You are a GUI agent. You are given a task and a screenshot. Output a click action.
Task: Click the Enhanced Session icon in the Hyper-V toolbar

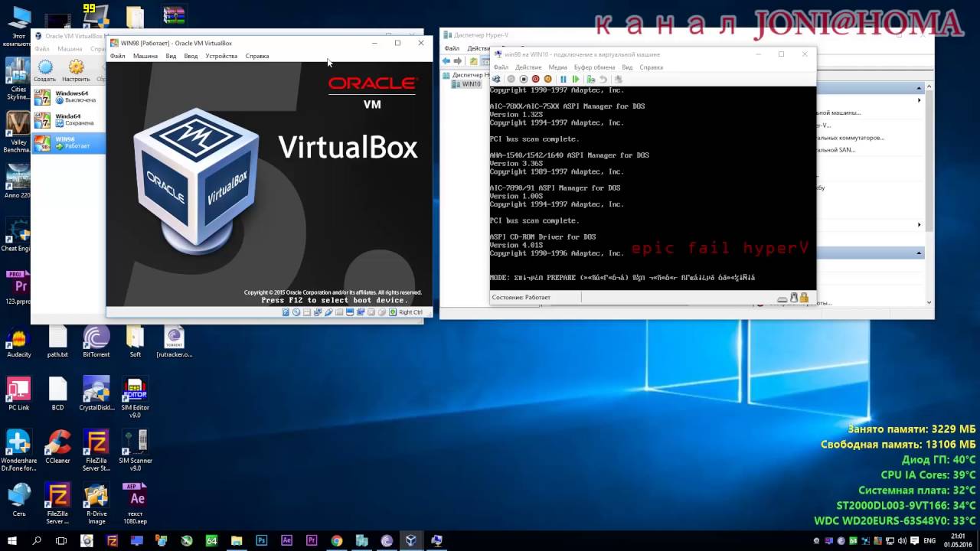[x=619, y=79]
